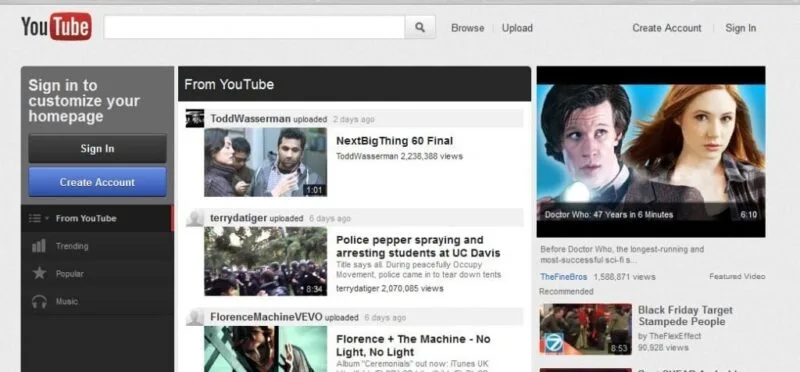800x372 pixels.
Task: Click the Before Doctor Who description text
Action: coord(622,255)
